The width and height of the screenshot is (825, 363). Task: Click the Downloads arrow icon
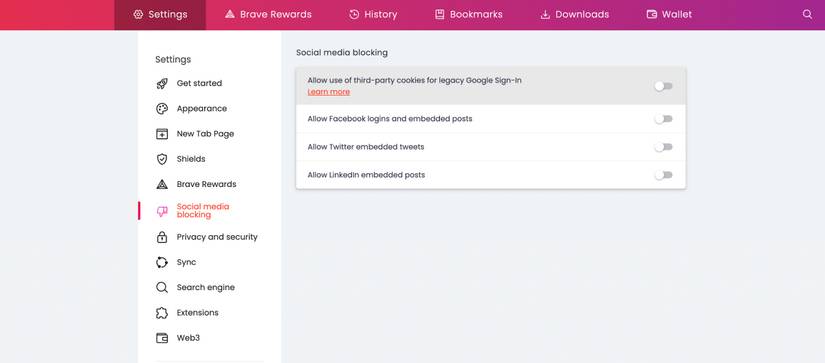pos(545,15)
